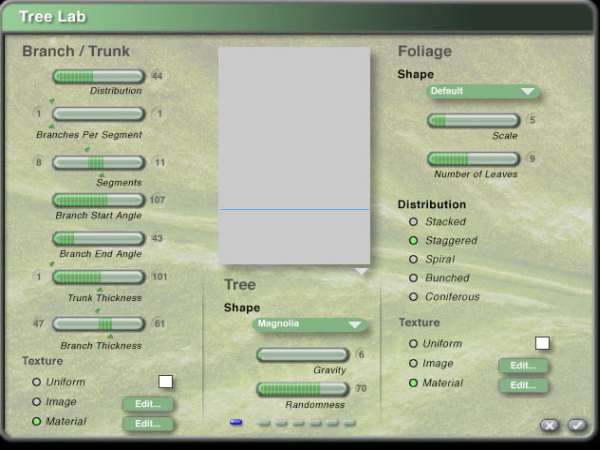Accept changes with the checkmark button

coord(577,425)
